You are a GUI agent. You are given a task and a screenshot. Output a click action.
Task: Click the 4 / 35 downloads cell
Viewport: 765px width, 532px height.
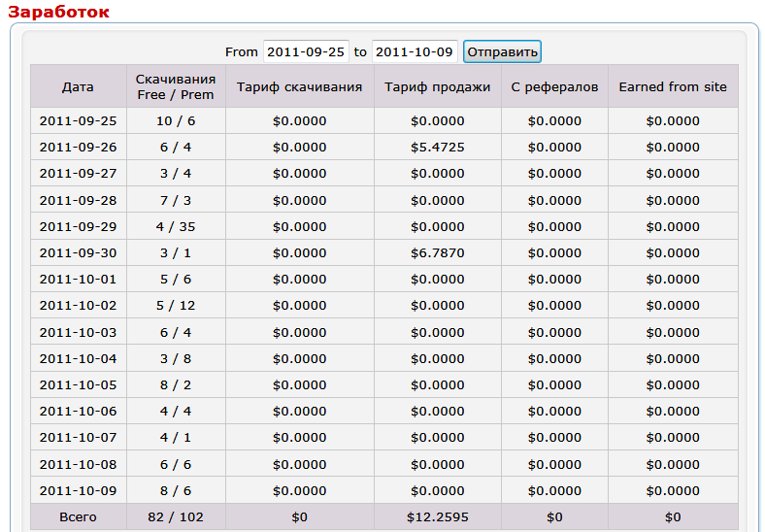(x=176, y=226)
